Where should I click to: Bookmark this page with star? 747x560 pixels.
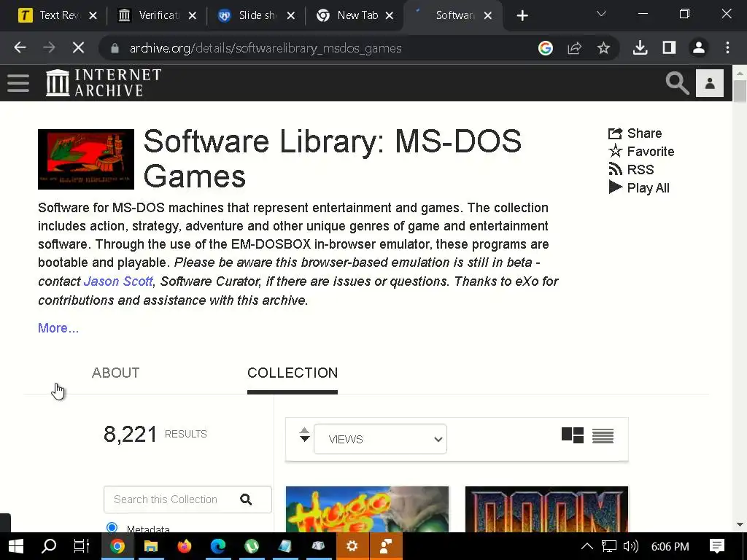[603, 47]
